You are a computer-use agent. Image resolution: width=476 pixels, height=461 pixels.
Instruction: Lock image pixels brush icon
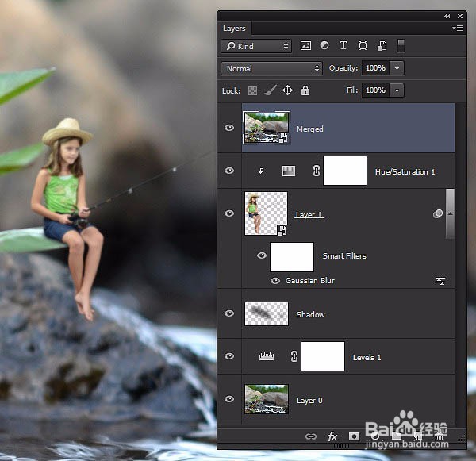270,90
